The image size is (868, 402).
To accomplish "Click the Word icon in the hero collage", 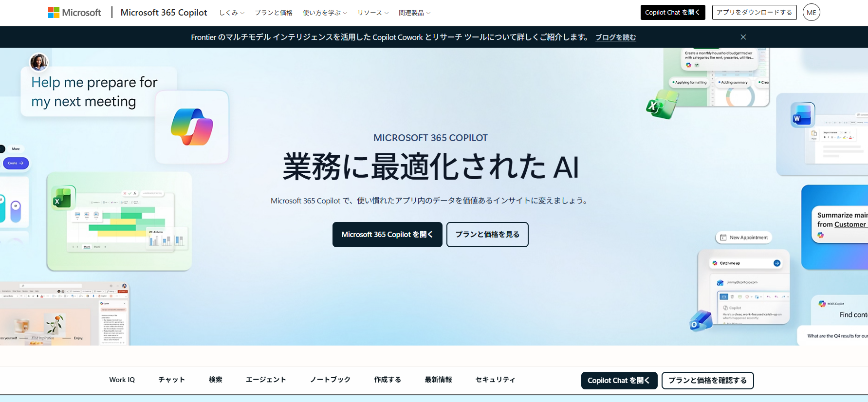I will point(802,115).
